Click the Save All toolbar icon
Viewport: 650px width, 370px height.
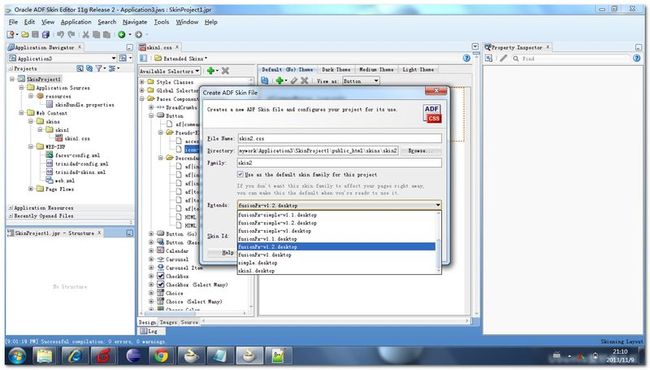coord(46,34)
